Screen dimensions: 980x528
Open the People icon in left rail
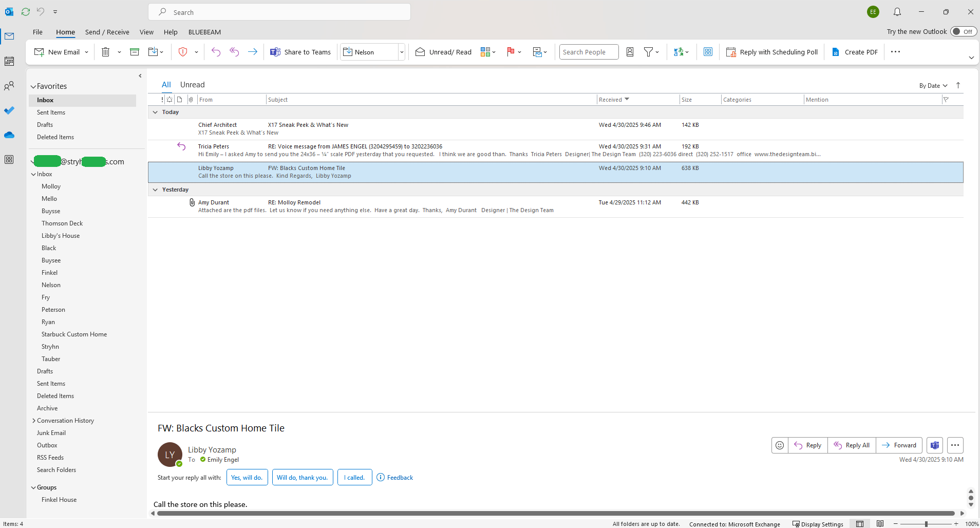(x=9, y=86)
